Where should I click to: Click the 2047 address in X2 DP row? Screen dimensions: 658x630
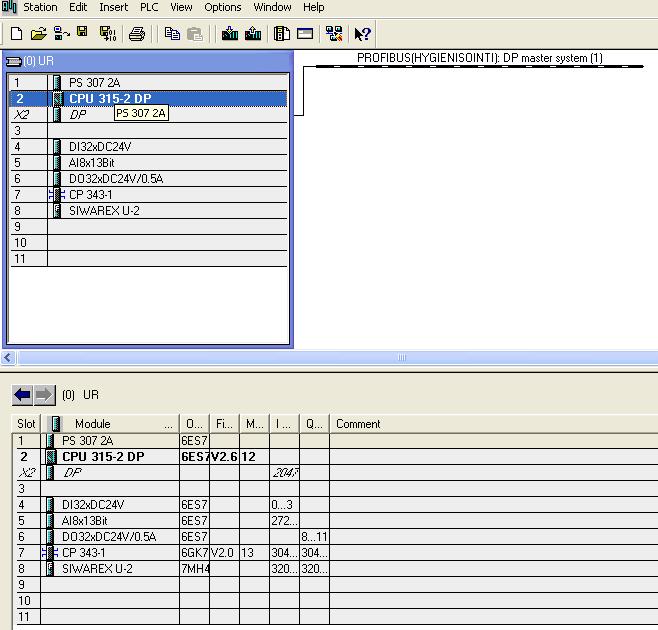pos(285,473)
